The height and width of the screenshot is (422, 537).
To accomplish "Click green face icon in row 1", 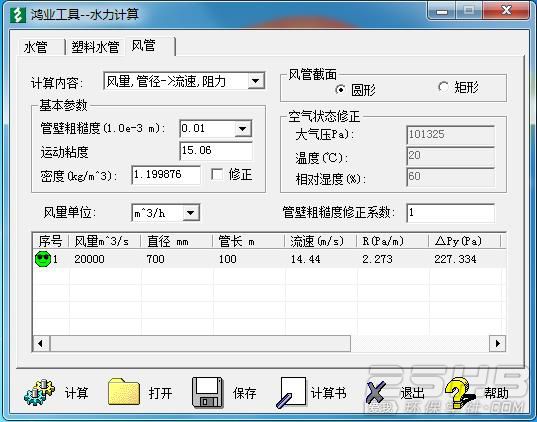I will 43,259.
